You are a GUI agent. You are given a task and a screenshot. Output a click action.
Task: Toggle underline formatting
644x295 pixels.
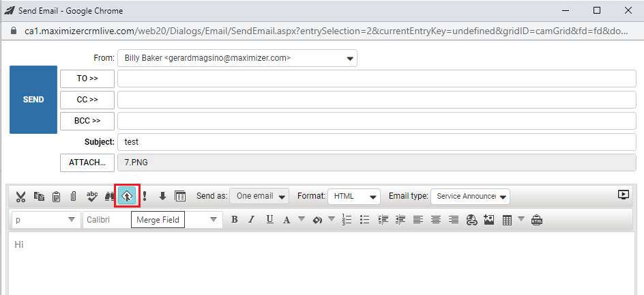pyautogui.click(x=269, y=219)
